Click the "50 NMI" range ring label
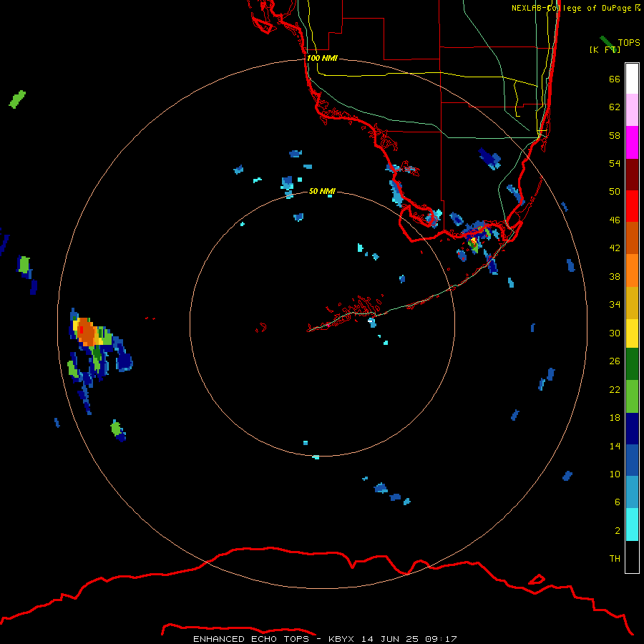The image size is (644, 644). click(323, 191)
